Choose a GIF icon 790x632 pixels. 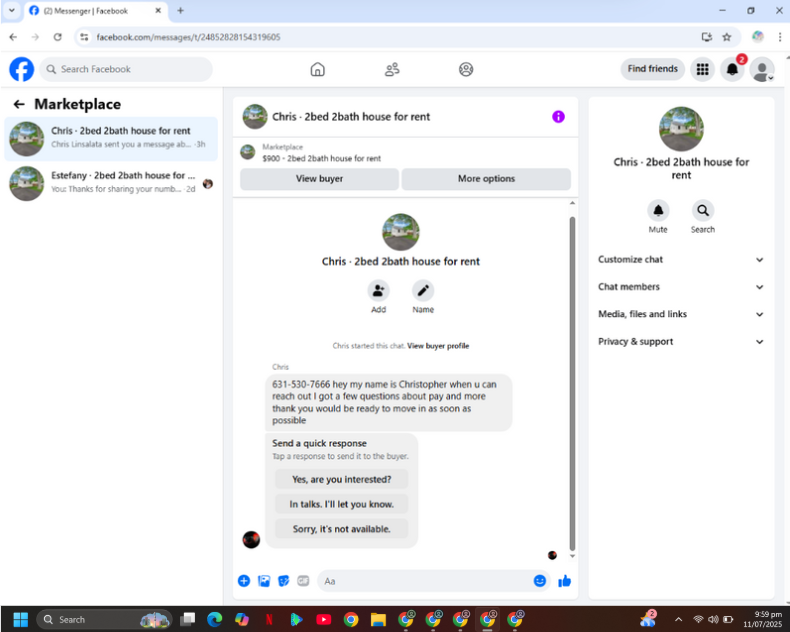click(303, 581)
